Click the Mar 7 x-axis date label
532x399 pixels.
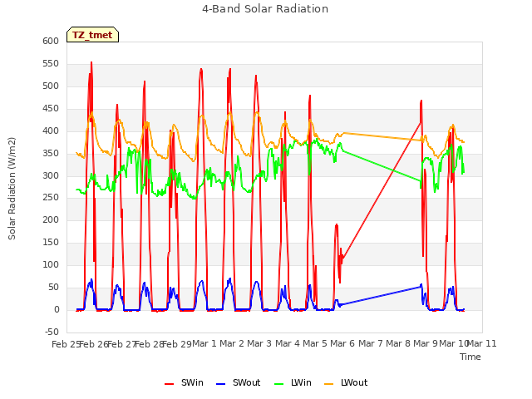tap(371, 343)
